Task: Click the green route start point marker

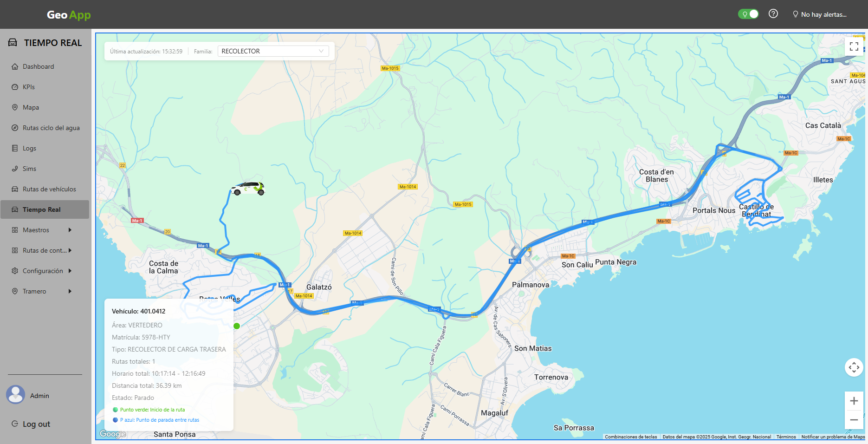Action: pos(237,326)
